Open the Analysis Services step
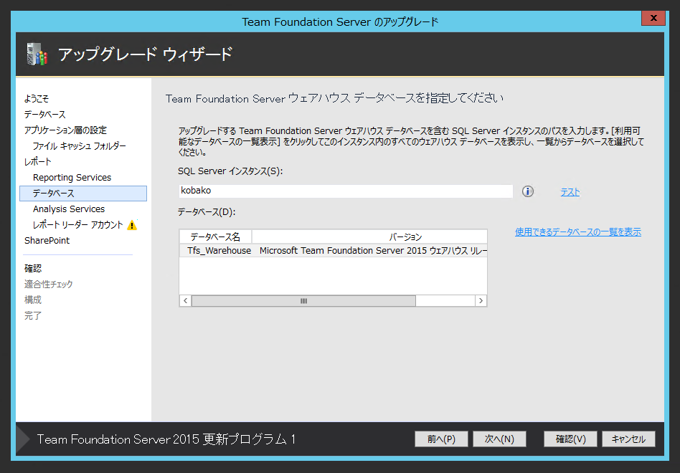The height and width of the screenshot is (473, 680). 69,209
